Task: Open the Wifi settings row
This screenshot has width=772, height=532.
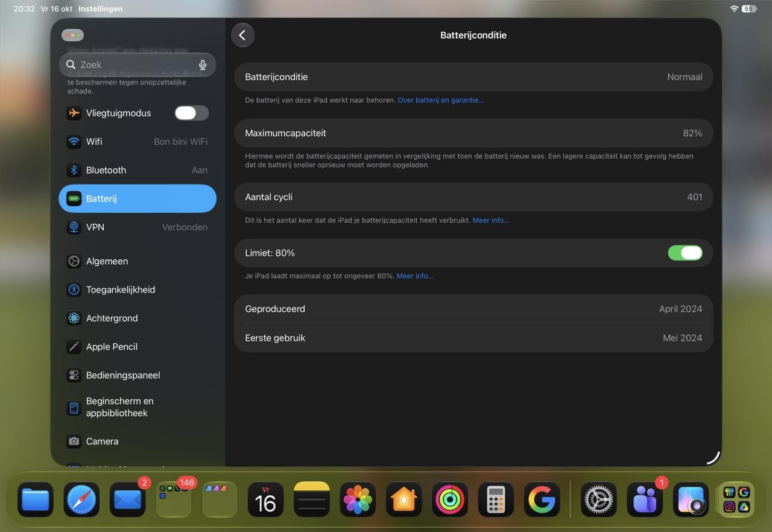Action: tap(138, 142)
